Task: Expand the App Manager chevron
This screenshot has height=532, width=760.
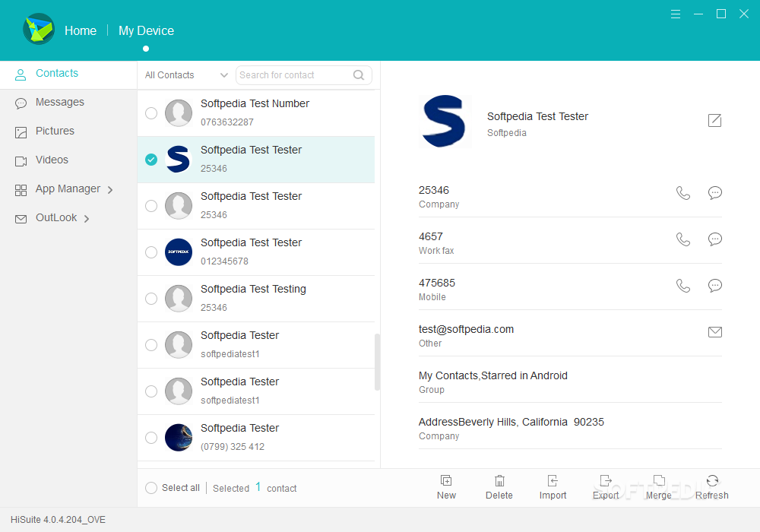Action: pos(110,190)
